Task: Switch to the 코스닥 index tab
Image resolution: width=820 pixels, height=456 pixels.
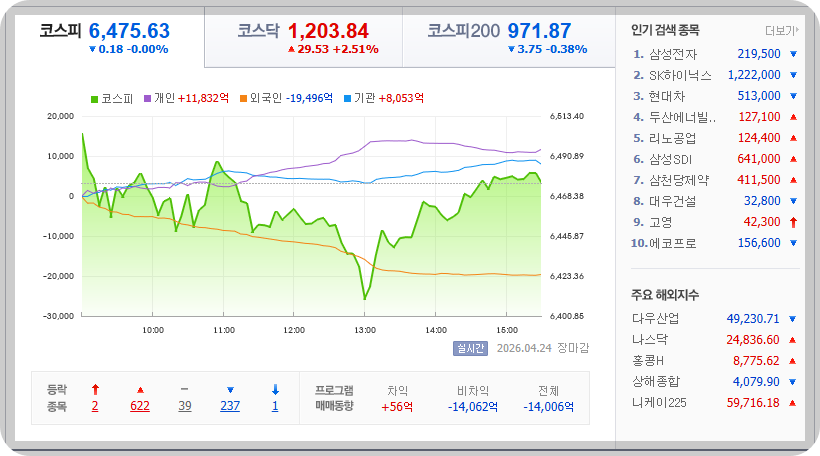Action: [303, 38]
